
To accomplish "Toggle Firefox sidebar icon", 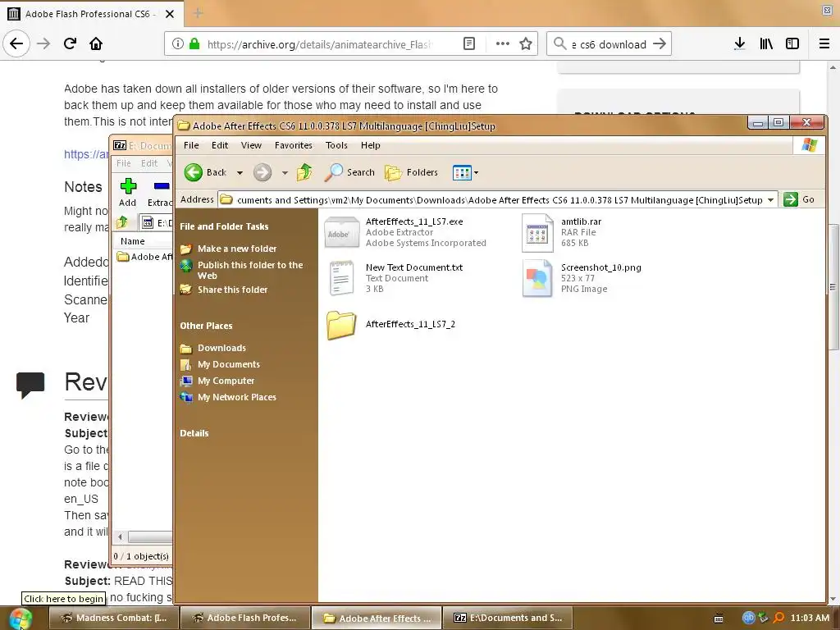I will coord(792,44).
